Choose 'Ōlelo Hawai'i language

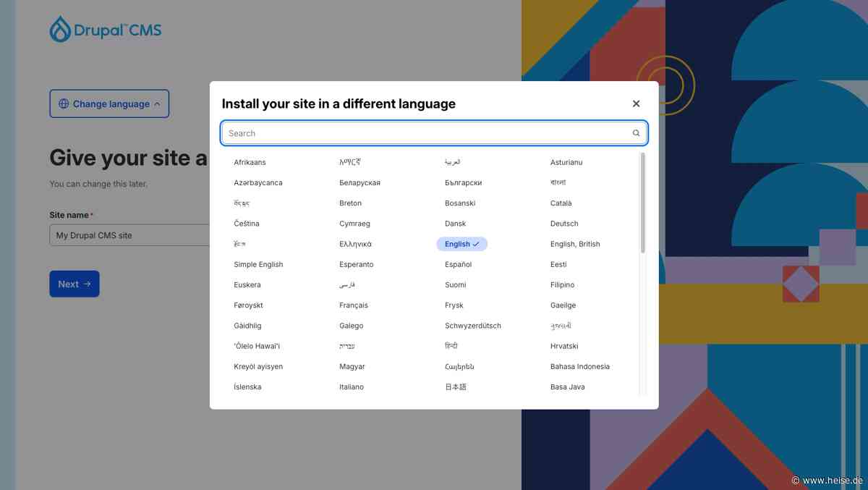tap(257, 346)
